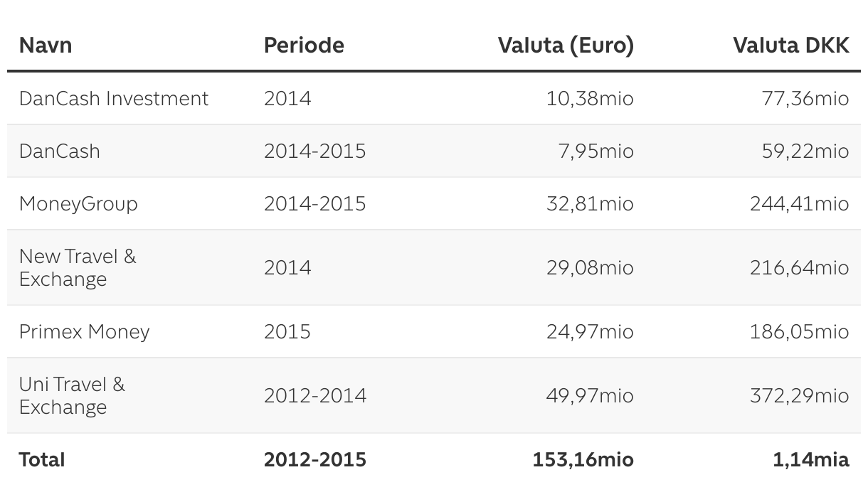Click the Valuta DKK column header
868x492 pixels.
(791, 46)
